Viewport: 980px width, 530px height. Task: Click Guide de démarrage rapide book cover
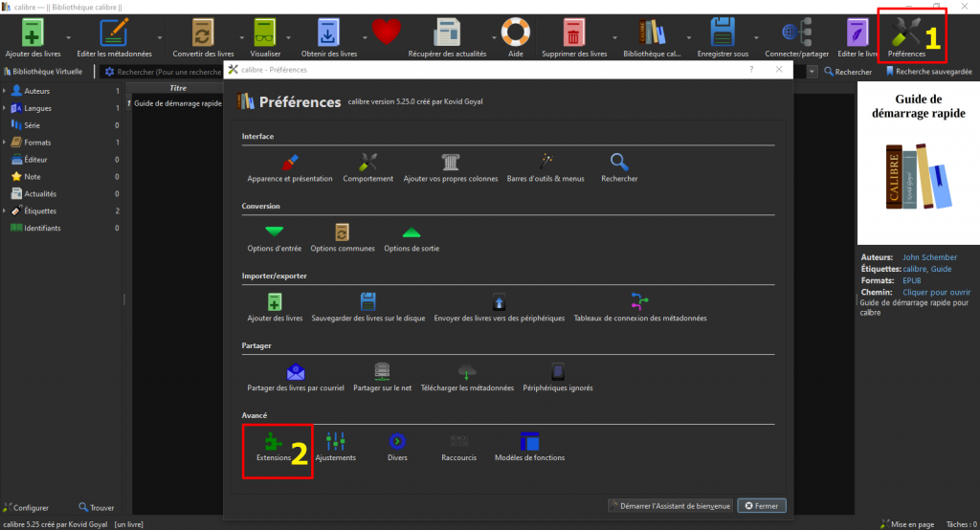coord(918,164)
